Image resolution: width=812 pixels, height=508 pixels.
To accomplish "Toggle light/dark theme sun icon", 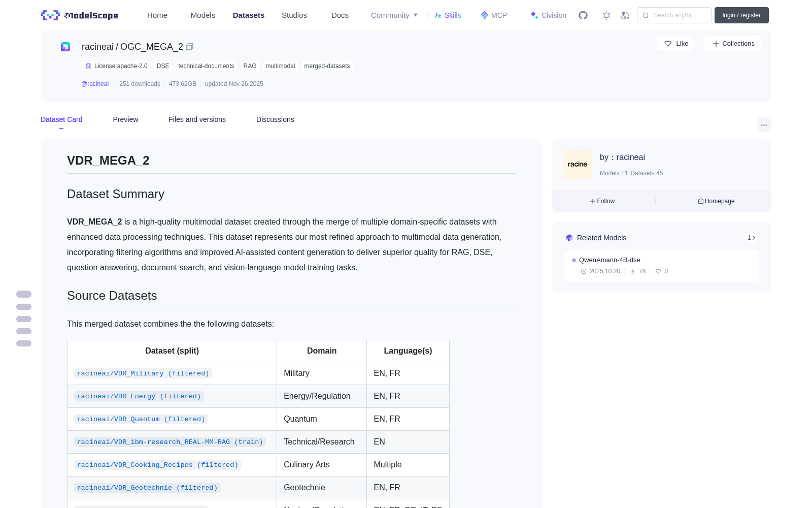I will [606, 15].
